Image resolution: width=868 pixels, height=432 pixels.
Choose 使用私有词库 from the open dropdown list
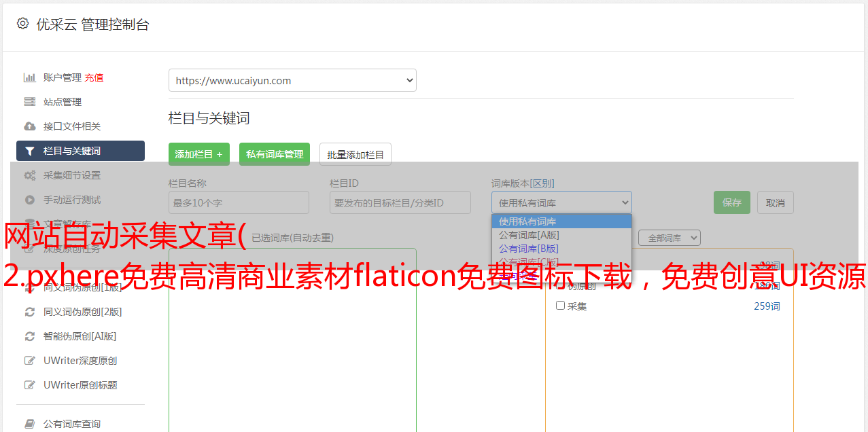561,221
